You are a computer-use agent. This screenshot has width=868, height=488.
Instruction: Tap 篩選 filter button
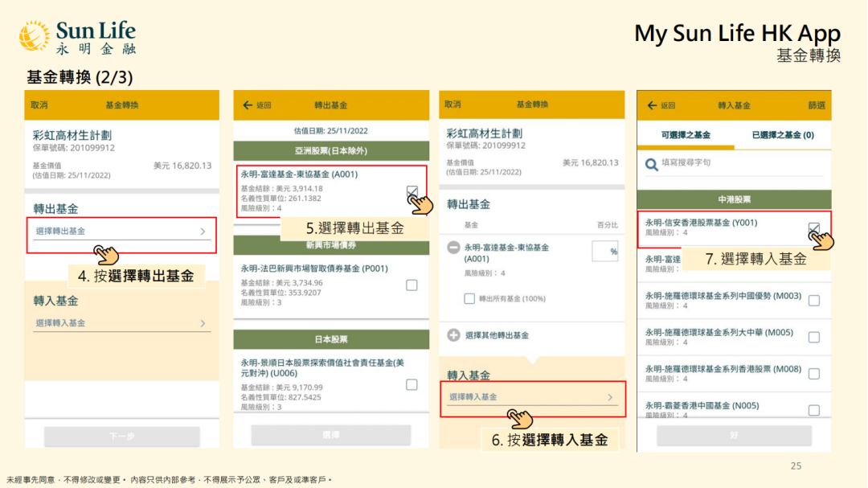(817, 105)
